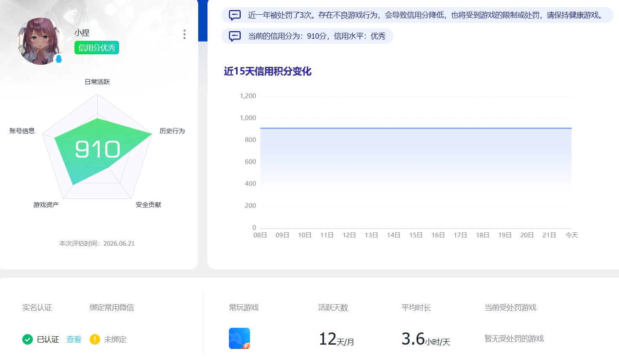
Task: Click the 安全贡献 radar axis label
Action: coord(149,205)
